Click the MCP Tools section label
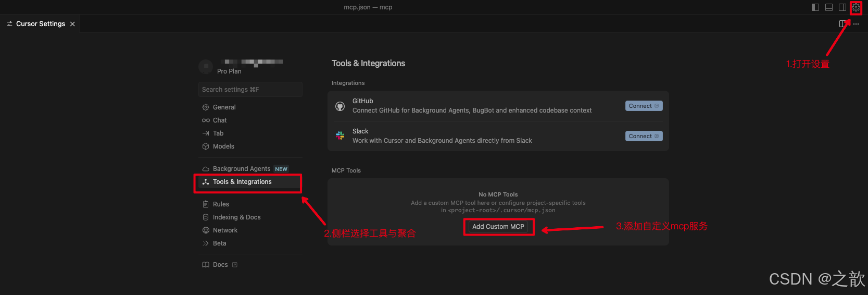 (x=346, y=170)
